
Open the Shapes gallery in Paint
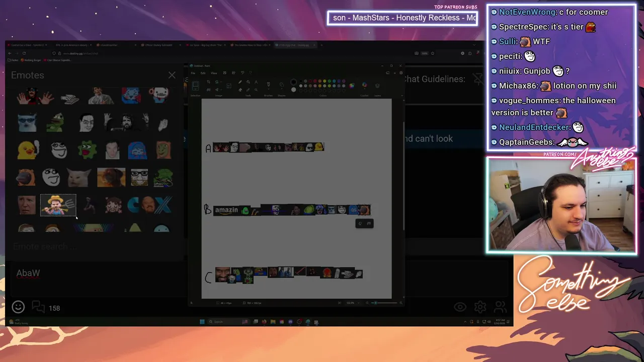click(x=282, y=85)
